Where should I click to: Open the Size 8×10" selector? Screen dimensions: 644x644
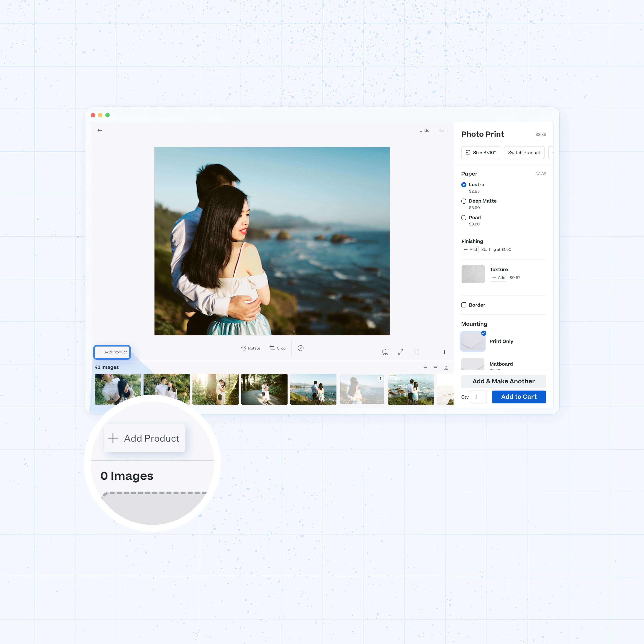[x=480, y=153]
